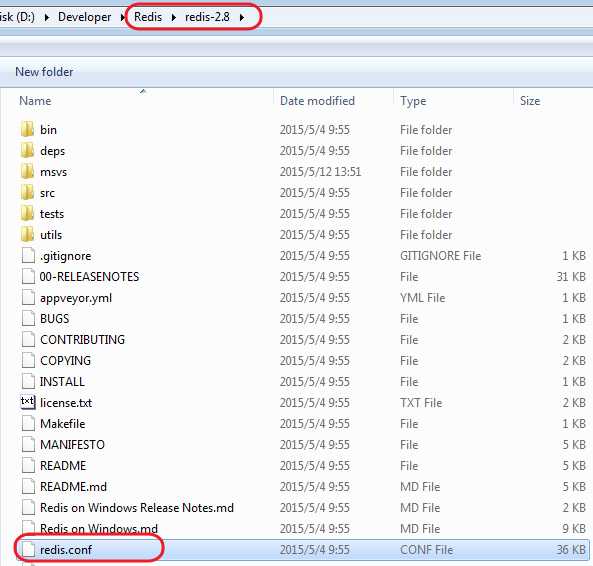Select the deps folder icon

28,151
